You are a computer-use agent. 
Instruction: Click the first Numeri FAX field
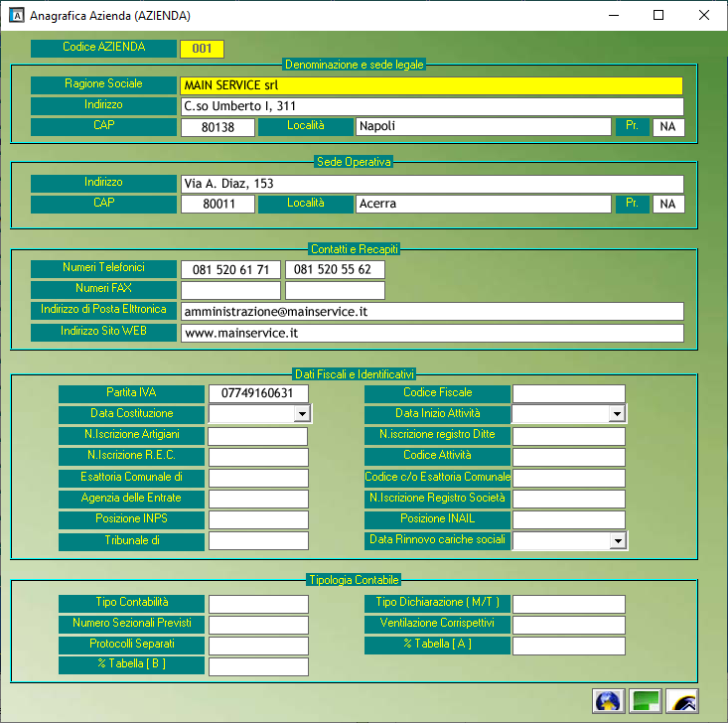click(230, 290)
